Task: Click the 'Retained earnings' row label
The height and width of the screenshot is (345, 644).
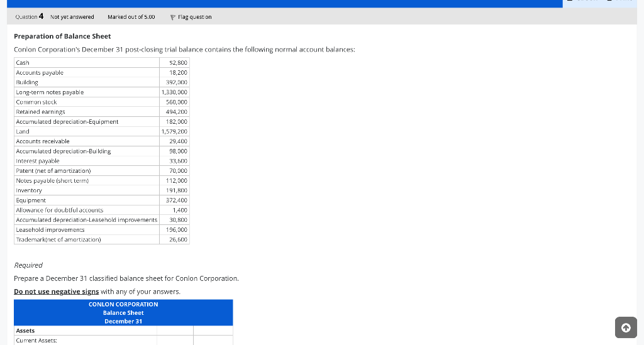Action: coord(40,112)
